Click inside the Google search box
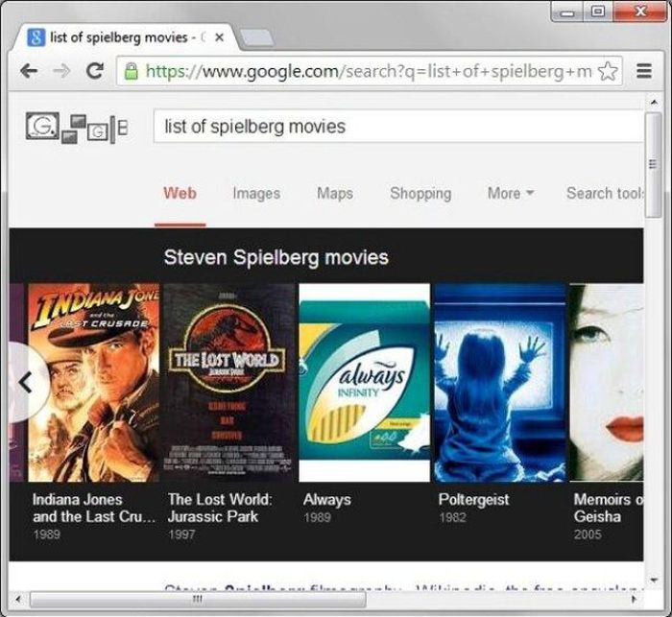672x617 pixels. [394, 127]
